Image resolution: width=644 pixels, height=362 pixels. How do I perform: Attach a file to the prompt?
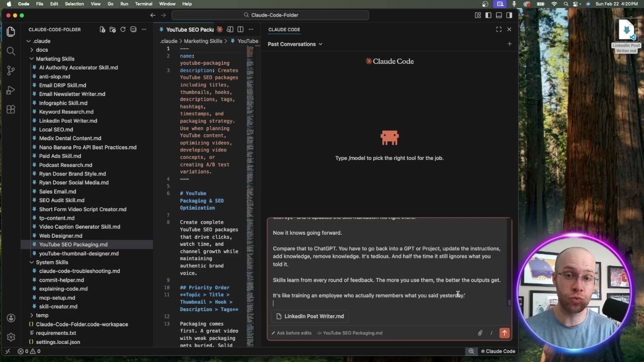tap(480, 333)
